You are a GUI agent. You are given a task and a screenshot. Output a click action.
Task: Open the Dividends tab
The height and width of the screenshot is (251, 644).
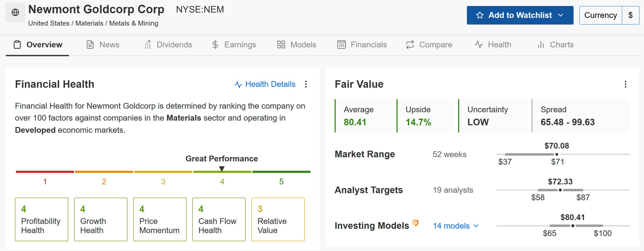(x=168, y=45)
